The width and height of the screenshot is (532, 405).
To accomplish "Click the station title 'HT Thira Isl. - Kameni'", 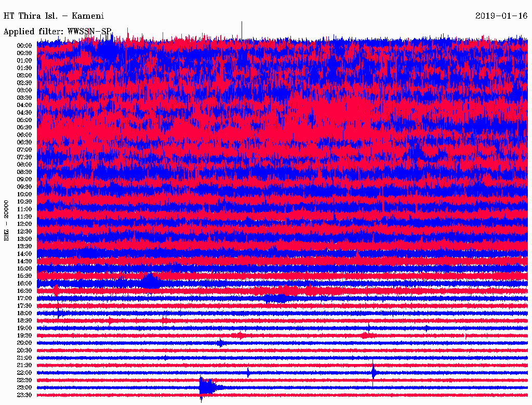I will pyautogui.click(x=54, y=16).
